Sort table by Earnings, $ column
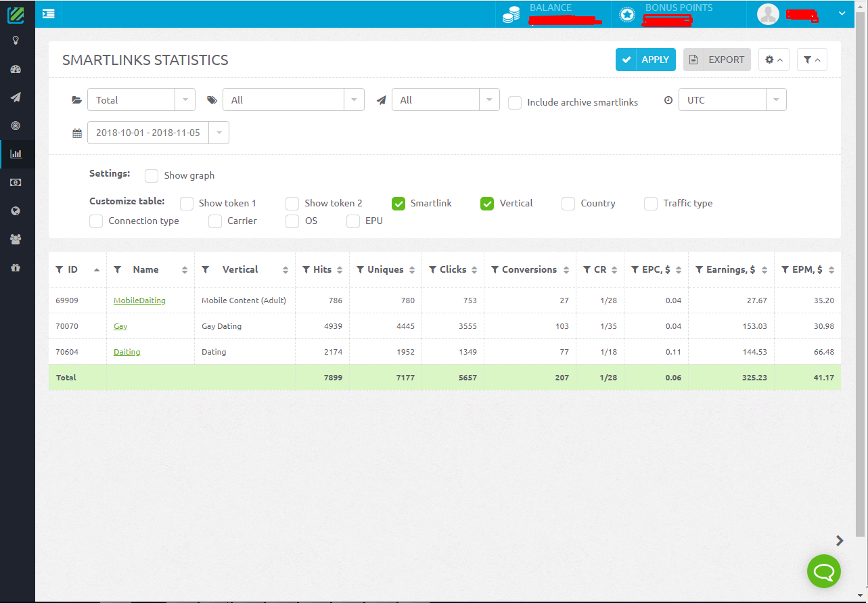Viewport: 868px width, 603px height. [x=731, y=269]
